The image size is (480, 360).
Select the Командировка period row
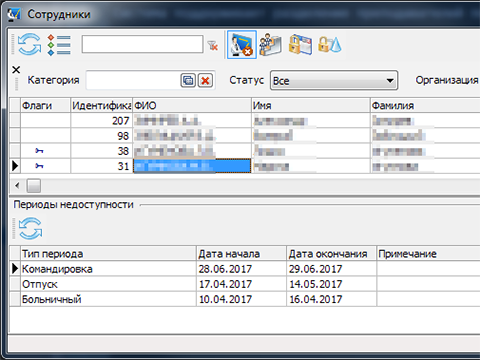245,269
